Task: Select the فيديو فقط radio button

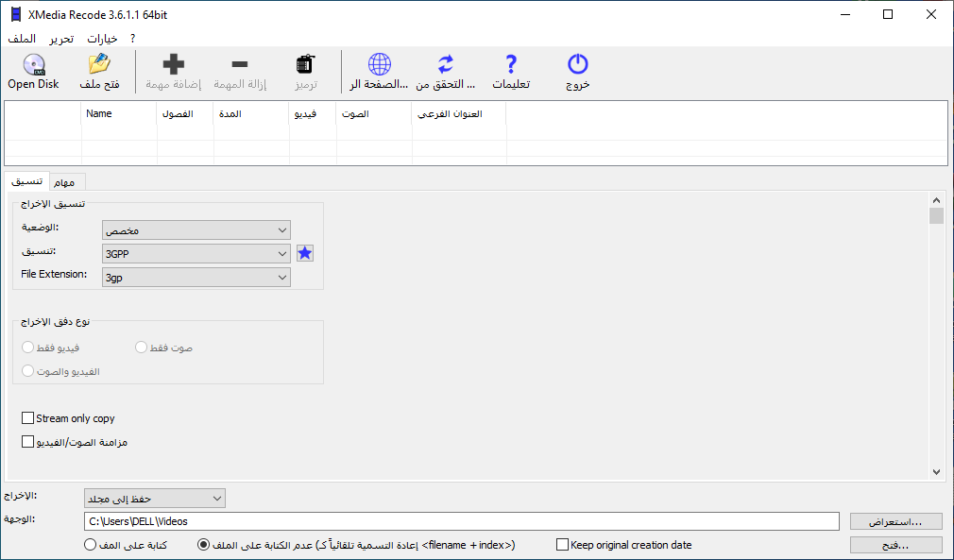Action: point(27,348)
